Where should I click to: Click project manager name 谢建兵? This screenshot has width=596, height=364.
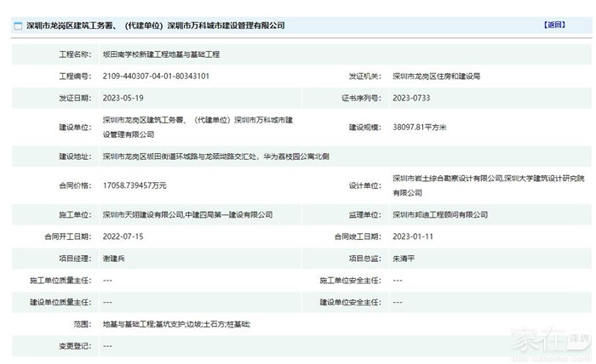tap(115, 258)
